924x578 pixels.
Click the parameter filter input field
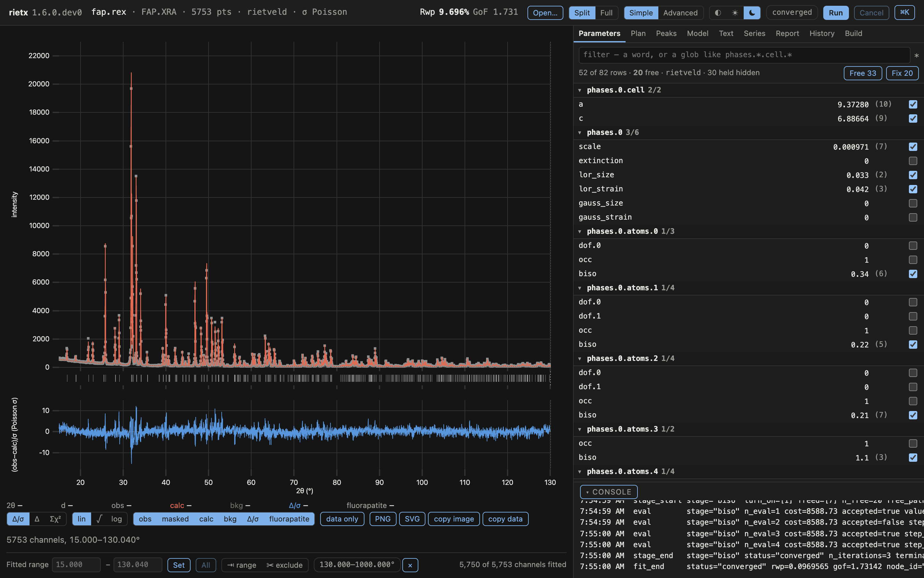744,55
